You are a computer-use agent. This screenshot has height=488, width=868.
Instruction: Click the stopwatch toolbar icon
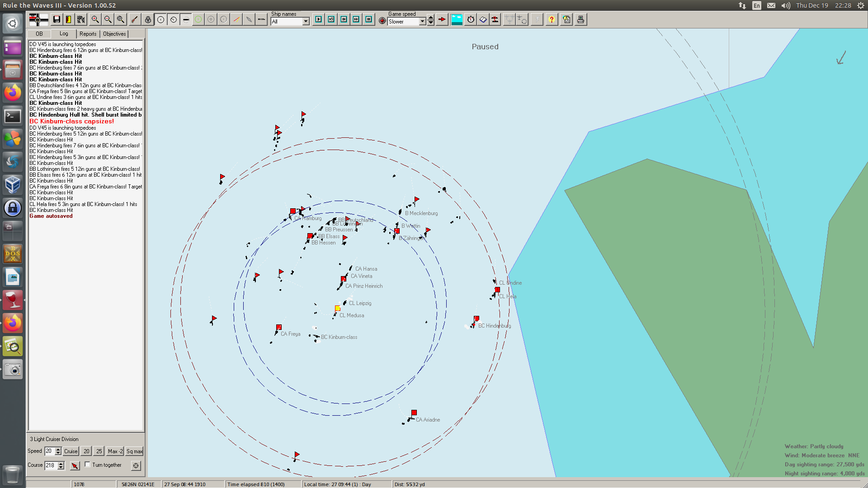tap(471, 19)
